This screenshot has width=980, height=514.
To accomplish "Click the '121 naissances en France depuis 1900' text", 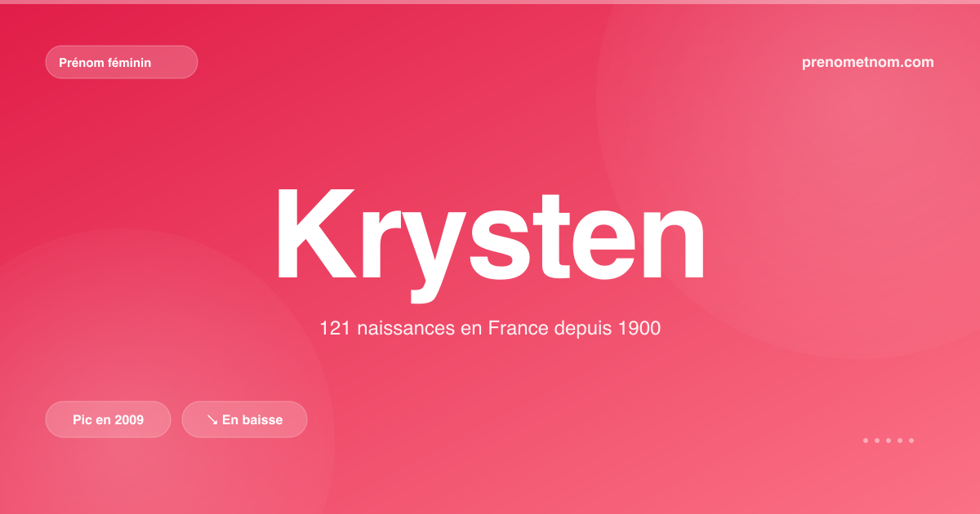I will tap(490, 329).
